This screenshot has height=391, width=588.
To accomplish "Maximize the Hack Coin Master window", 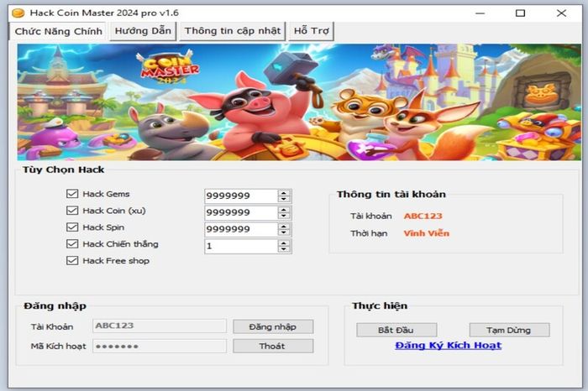I will pyautogui.click(x=520, y=13).
